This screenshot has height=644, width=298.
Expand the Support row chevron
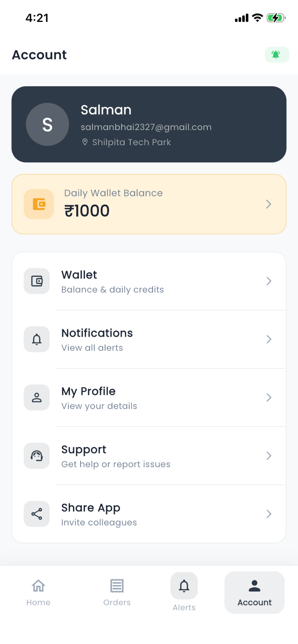tap(269, 456)
